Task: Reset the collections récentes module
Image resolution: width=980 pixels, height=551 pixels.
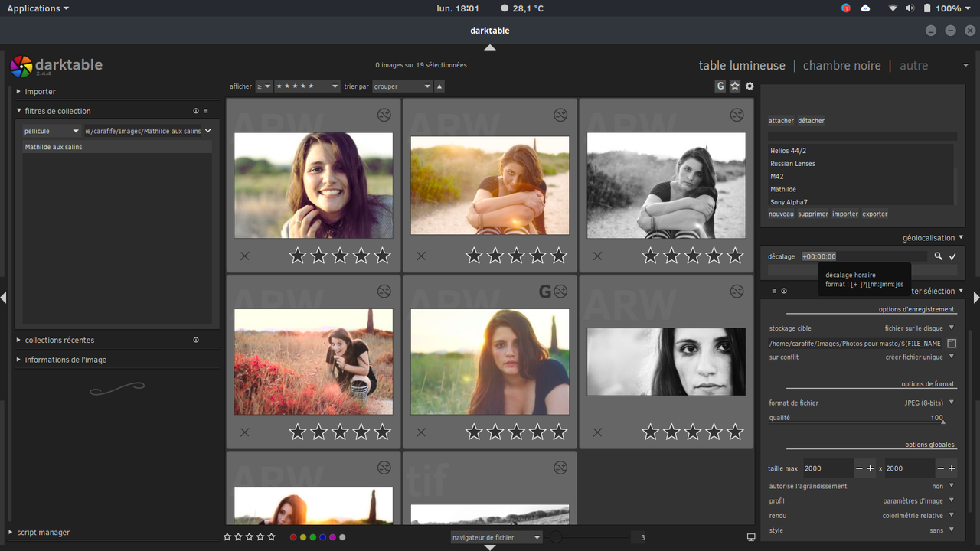Action: pyautogui.click(x=196, y=340)
